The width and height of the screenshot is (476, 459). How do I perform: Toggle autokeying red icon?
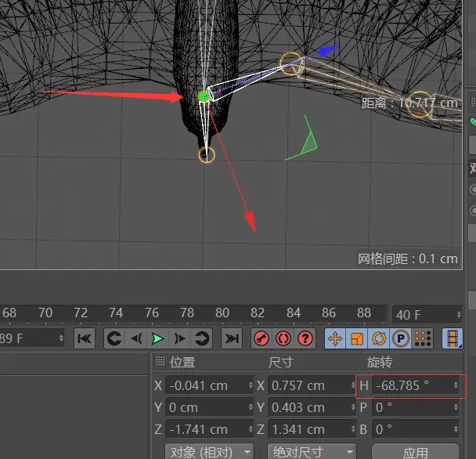(x=283, y=338)
